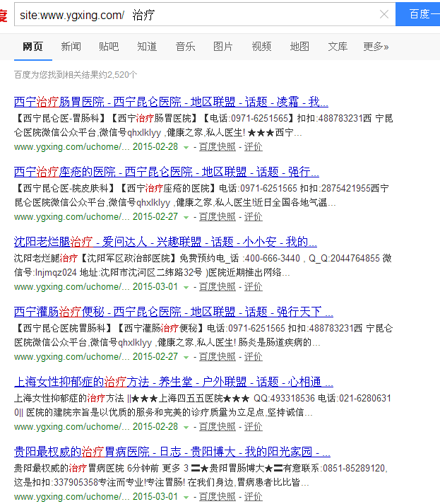Expand green arrow beside first result's 2015-02-28 date
440x504 pixels.
point(186,148)
